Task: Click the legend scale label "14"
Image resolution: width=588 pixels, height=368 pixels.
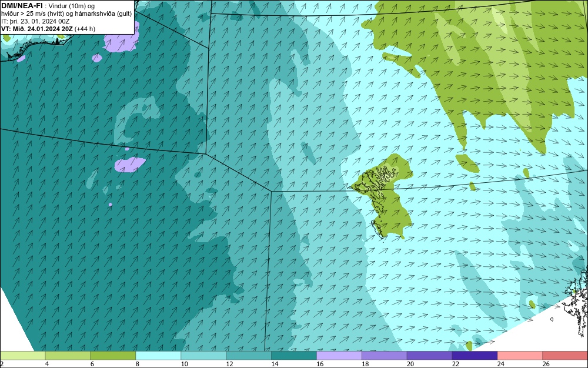Action: [x=275, y=364]
